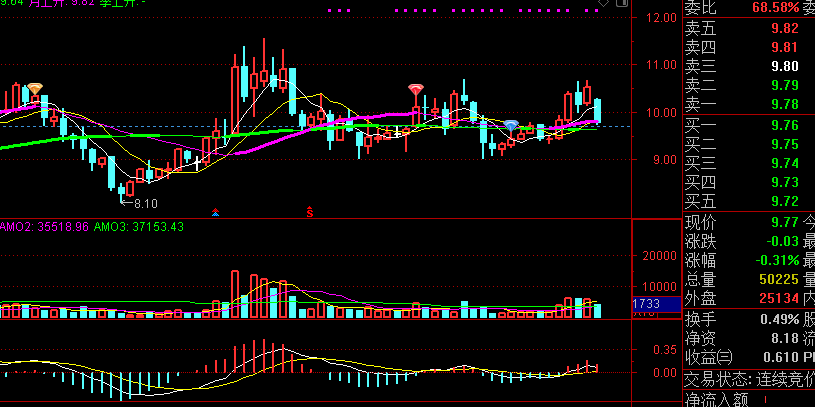
Task: Click the 涨幅 value -0.31%
Action: tap(777, 260)
